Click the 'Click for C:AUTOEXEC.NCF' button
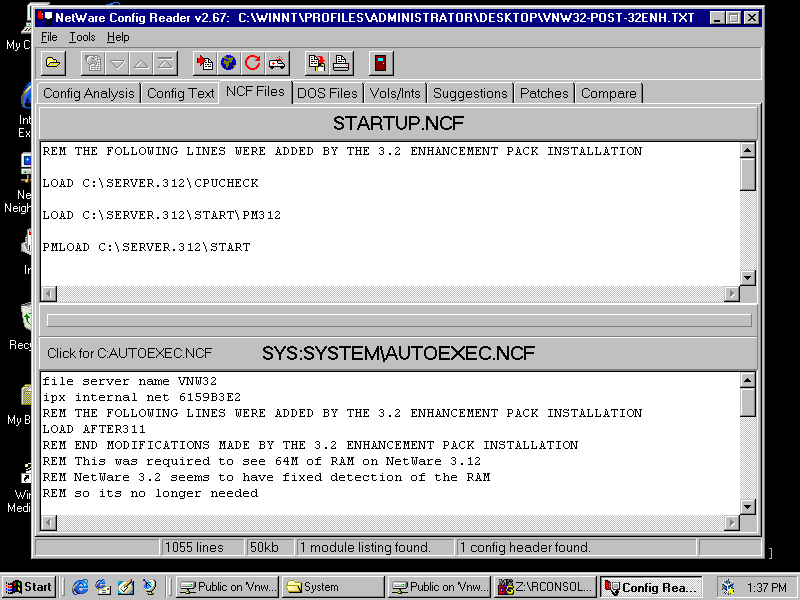Screen dimensions: 800x600 [x=130, y=353]
